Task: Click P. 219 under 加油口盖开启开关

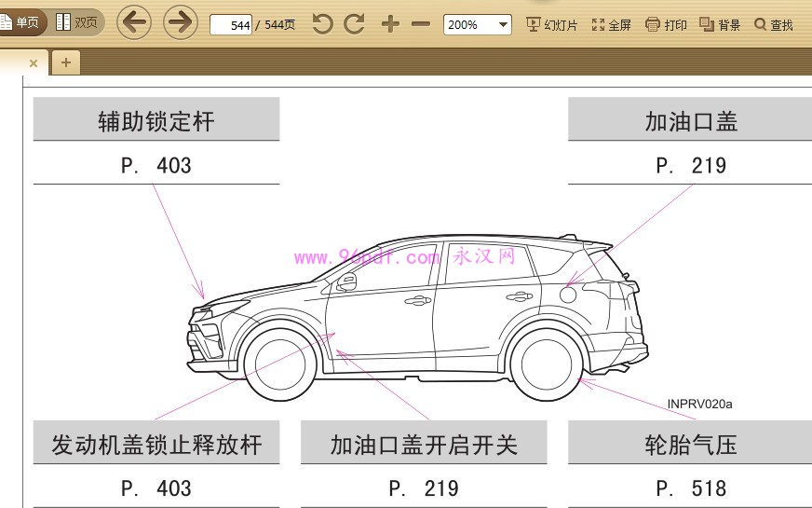Action: [x=424, y=488]
